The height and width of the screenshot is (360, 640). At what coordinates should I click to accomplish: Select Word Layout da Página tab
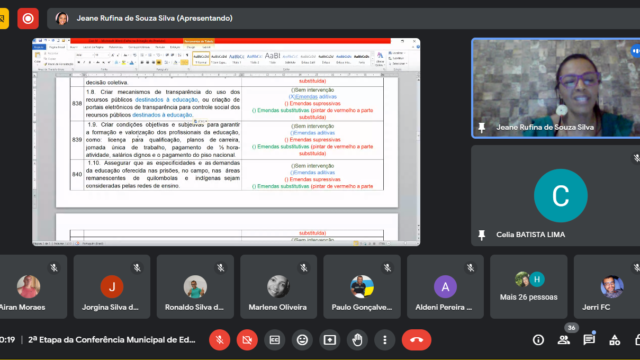click(93, 47)
